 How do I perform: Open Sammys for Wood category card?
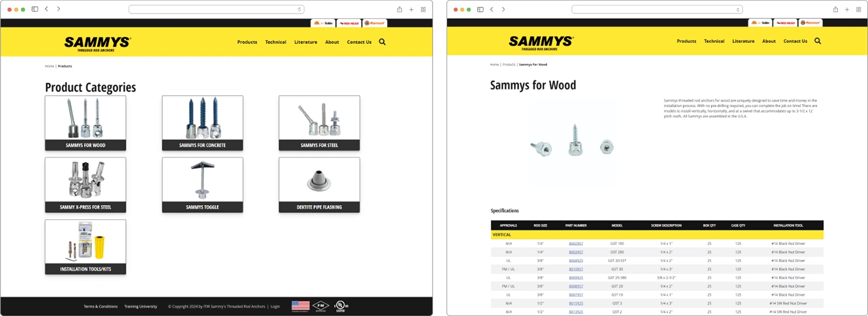click(86, 123)
